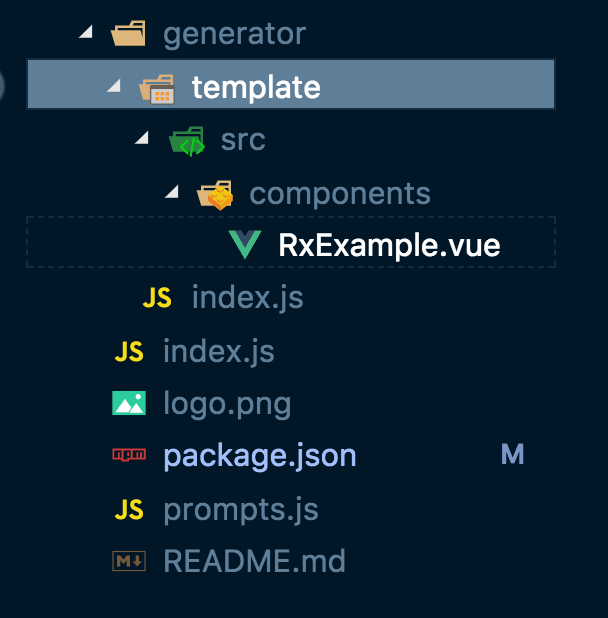
Task: Open the root-level index.js above logo.png
Action: click(219, 352)
